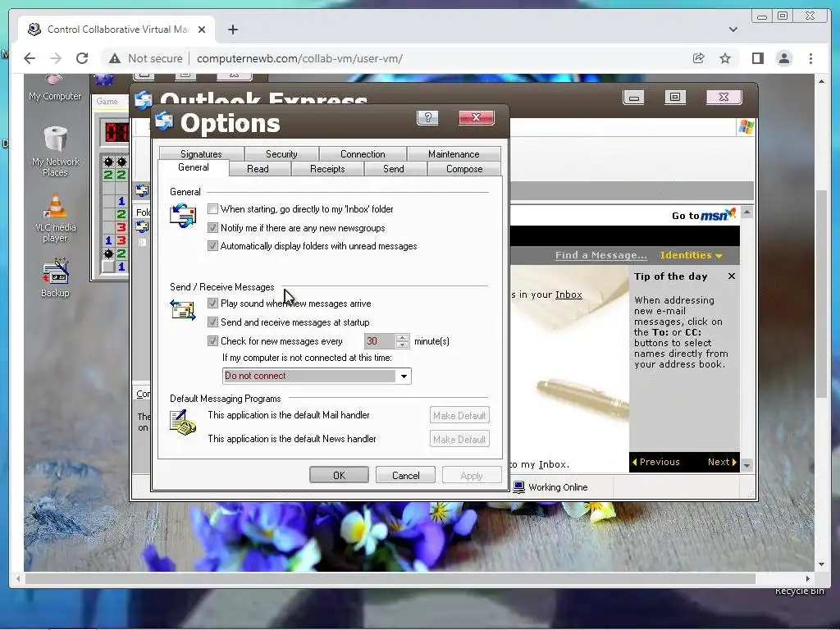Screen dimensions: 840x630
Task: Click the share page icon in address bar
Action: pyautogui.click(x=698, y=58)
